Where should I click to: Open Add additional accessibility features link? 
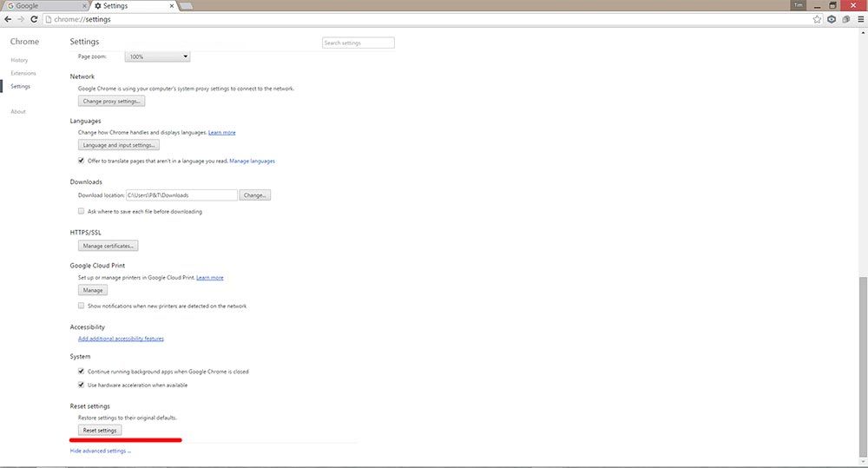click(121, 339)
